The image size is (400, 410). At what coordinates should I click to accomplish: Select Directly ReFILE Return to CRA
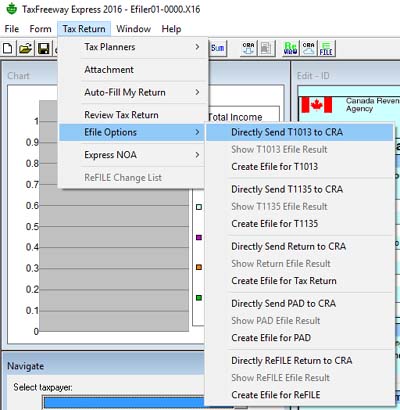[x=300, y=361]
